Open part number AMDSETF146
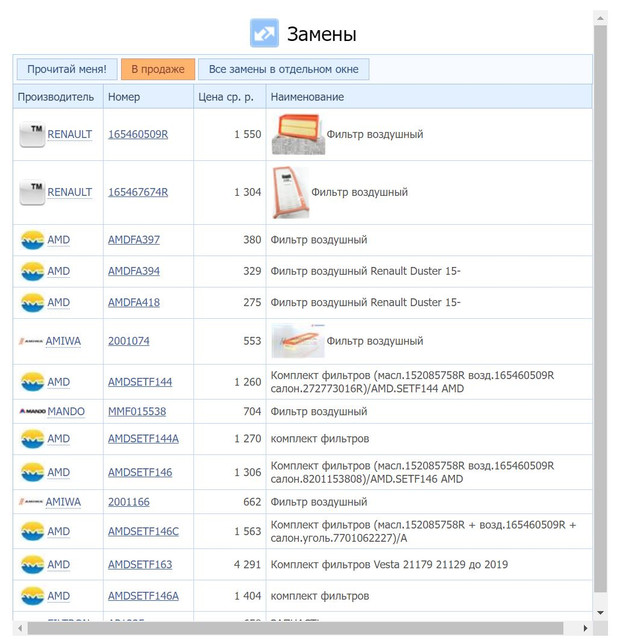The height and width of the screenshot is (640, 620). 140,473
